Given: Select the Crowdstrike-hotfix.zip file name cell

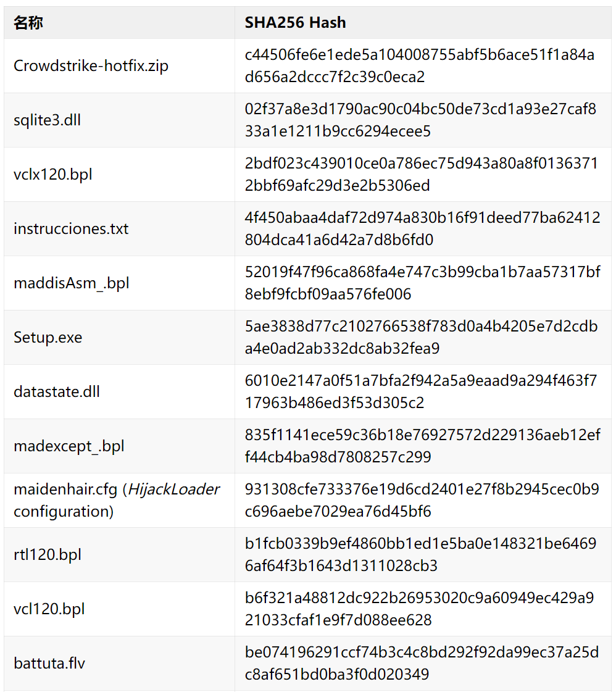Looking at the screenshot, I should click(x=91, y=66).
